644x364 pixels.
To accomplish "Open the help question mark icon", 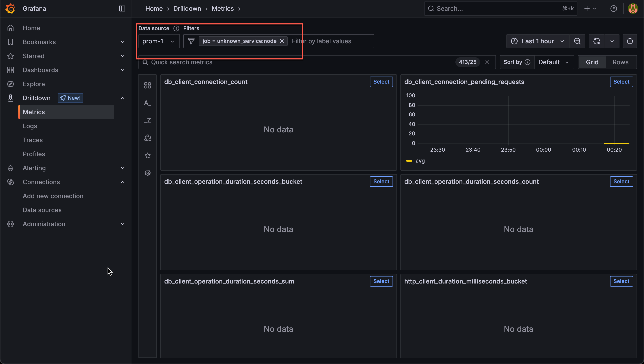I will click(614, 9).
